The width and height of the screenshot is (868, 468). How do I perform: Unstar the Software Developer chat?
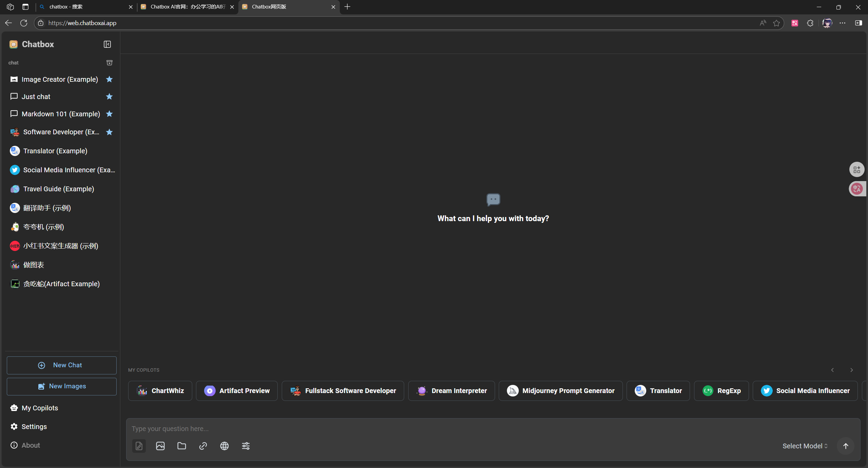[x=109, y=132]
